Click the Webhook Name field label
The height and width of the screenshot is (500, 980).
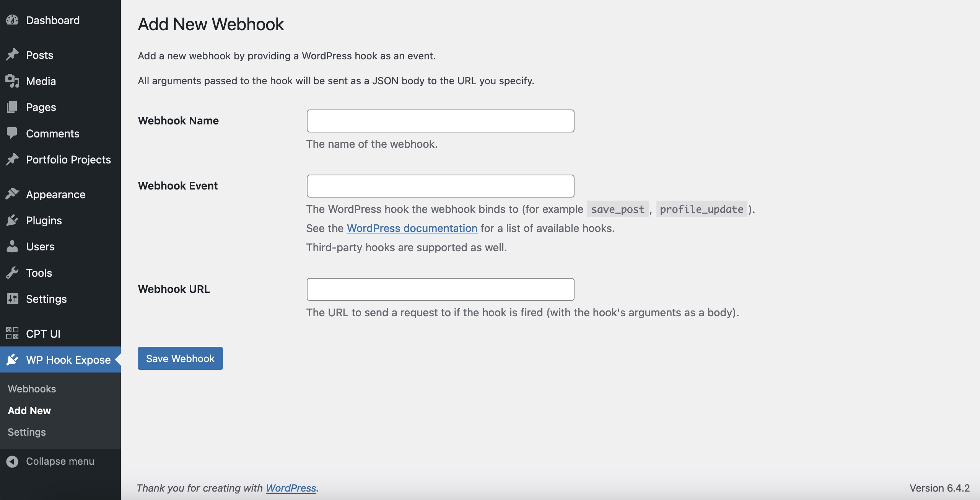tap(178, 121)
